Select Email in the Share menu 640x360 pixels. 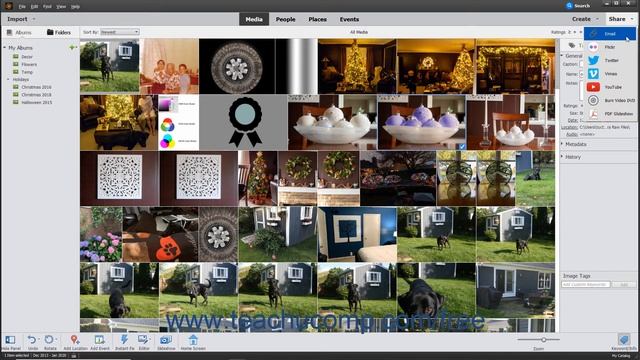[610, 33]
